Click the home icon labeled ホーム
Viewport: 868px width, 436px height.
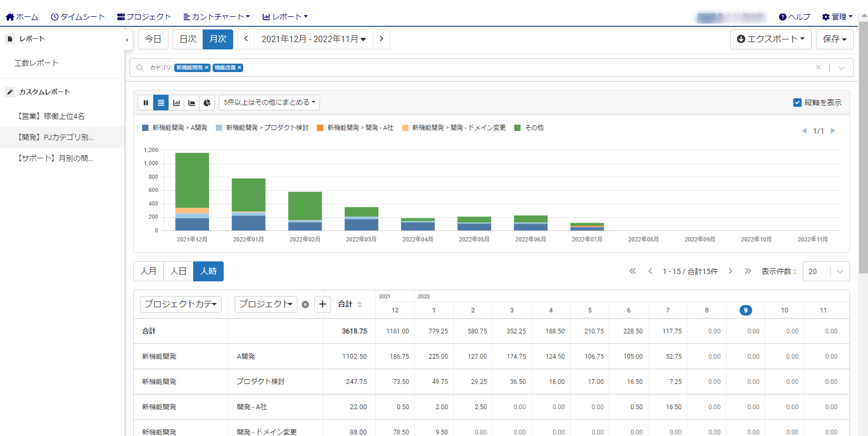tap(22, 17)
